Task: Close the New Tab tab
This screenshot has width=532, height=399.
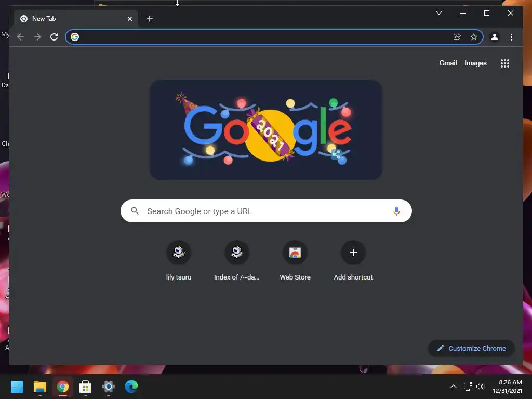Action: tap(129, 19)
